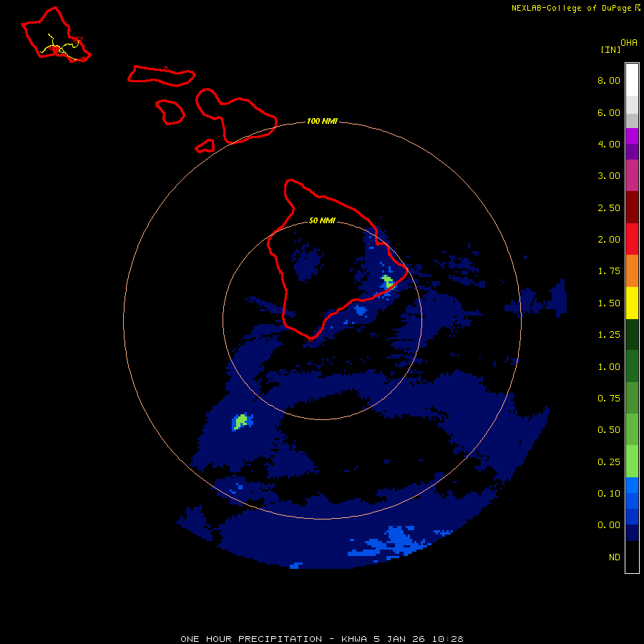Image resolution: width=644 pixels, height=644 pixels.
Task: Click the One Hour Precipitation KHWA caption
Action: coord(322,639)
